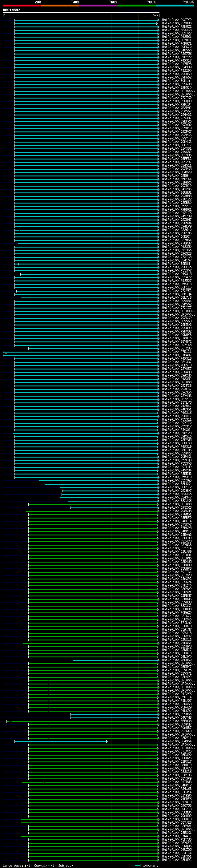The width and height of the screenshot is (197, 868).
Task: Select hit label UniRef100_P55313
Action: pyautogui.click(x=176, y=284)
